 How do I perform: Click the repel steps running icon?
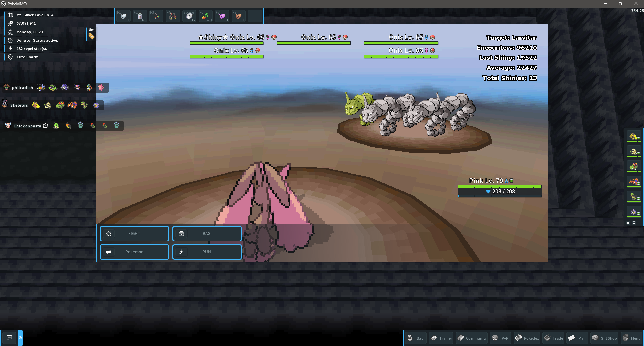tap(10, 49)
